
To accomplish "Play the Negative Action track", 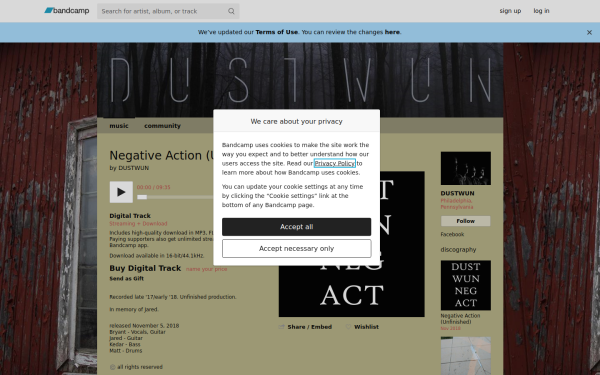I will [x=121, y=192].
